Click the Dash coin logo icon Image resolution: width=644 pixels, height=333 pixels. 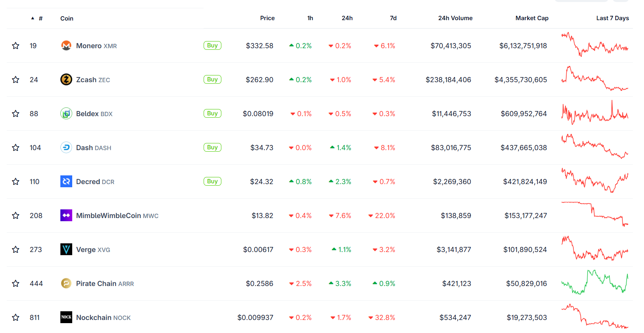click(66, 148)
